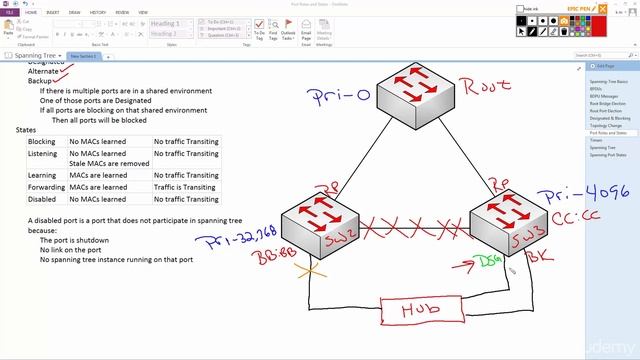Collapse the ribbon with the chevron
This screenshot has width=640, height=360.
tap(635, 44)
